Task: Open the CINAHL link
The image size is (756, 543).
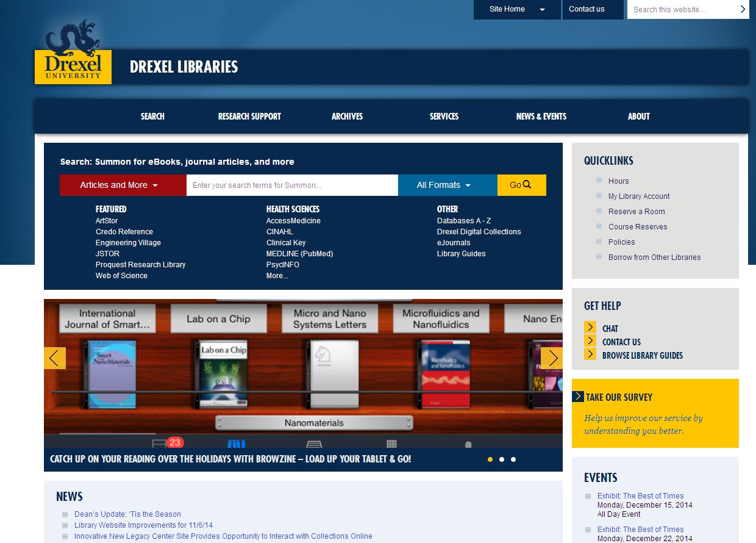Action: [x=280, y=232]
